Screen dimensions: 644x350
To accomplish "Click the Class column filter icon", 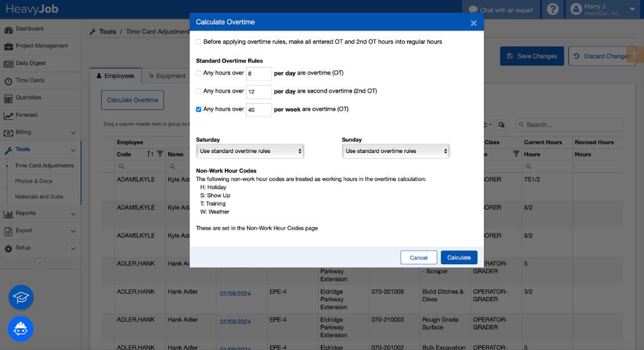I will click(516, 153).
